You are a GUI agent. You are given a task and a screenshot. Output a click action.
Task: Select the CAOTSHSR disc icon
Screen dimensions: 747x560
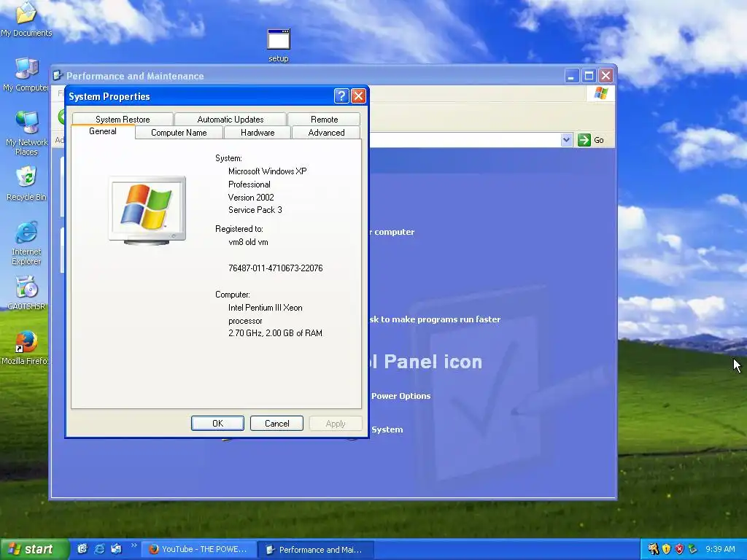pos(26,293)
